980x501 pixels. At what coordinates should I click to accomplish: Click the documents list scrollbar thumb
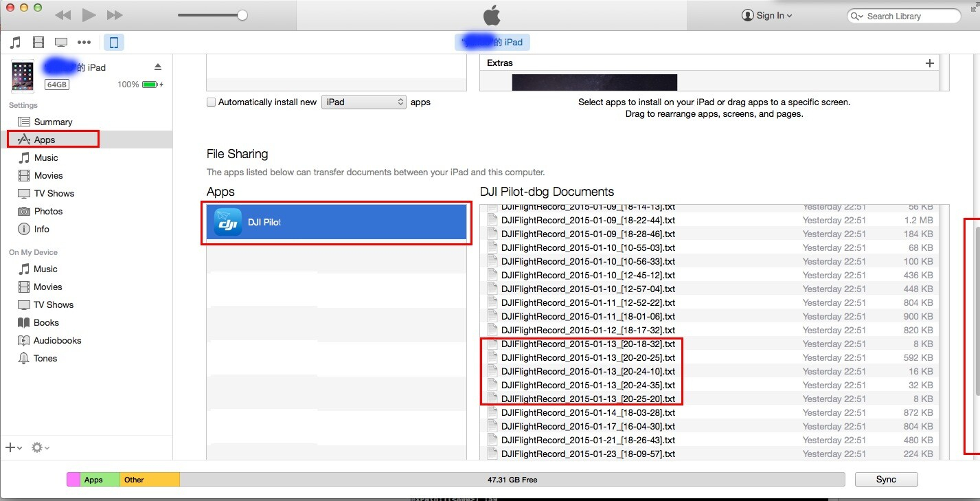977,310
